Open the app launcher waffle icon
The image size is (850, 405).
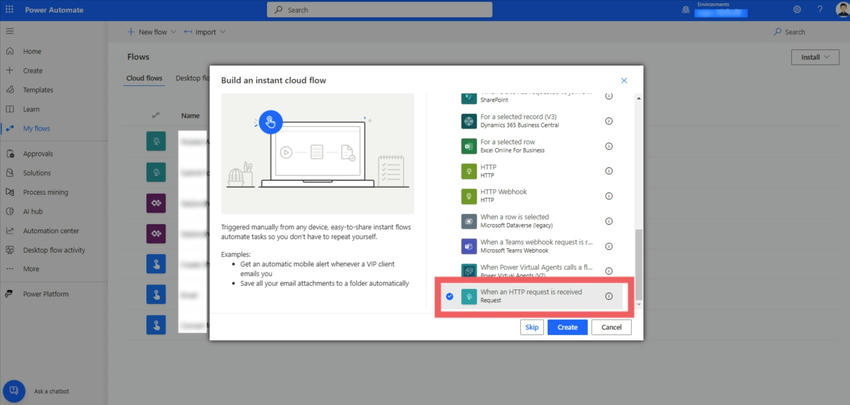pyautogui.click(x=10, y=10)
